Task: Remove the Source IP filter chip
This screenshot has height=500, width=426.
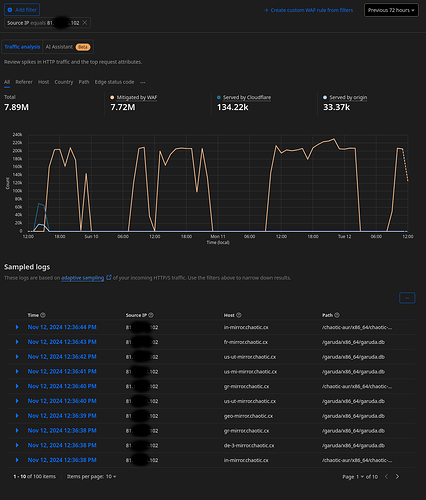Action: (85, 23)
